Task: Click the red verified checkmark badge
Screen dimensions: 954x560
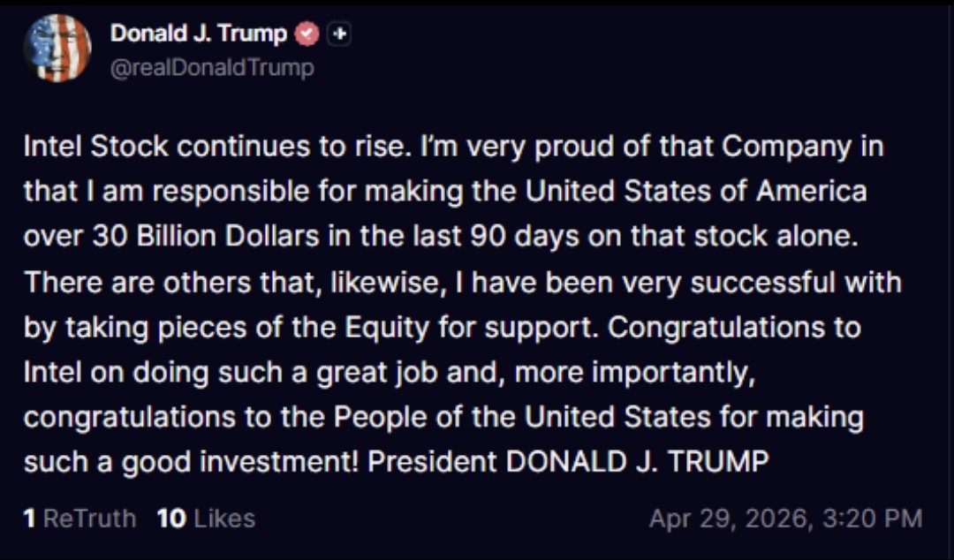Action: pos(307,34)
